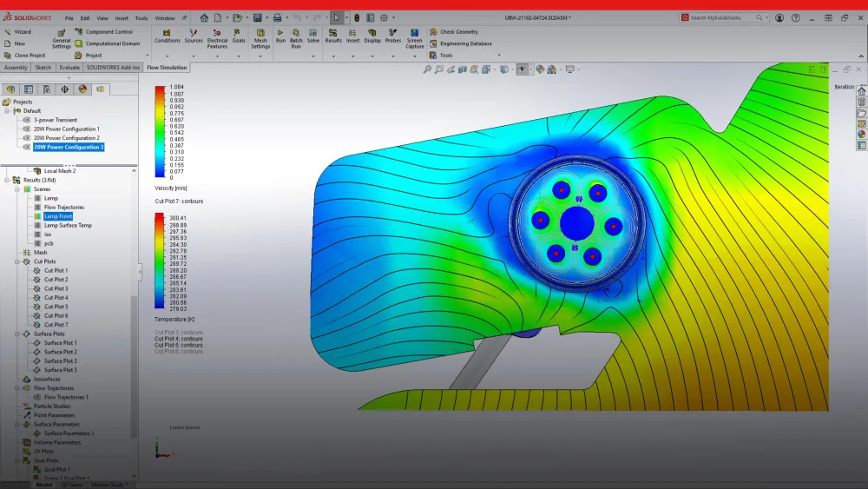Click the Save icon
This screenshot has height=489, width=868.
[258, 17]
